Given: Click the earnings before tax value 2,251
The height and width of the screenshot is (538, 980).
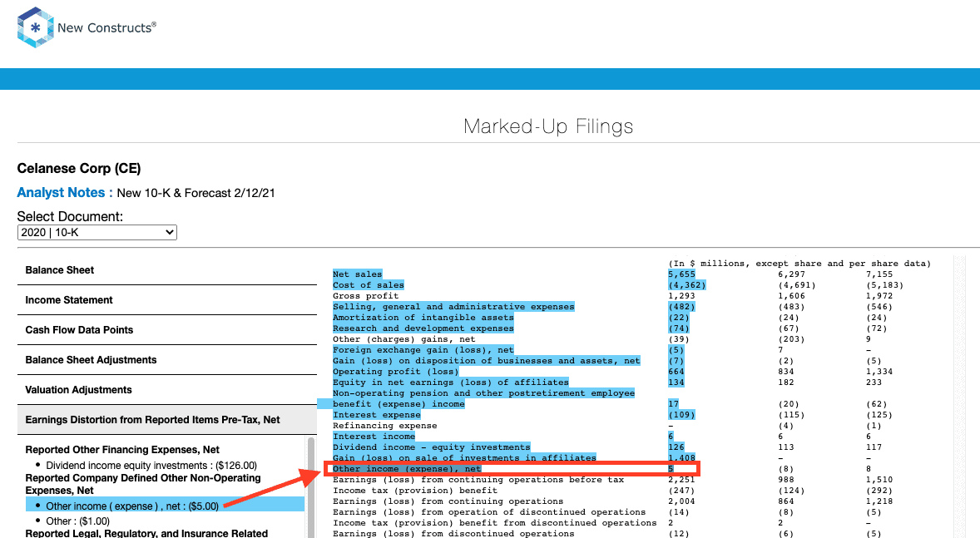Looking at the screenshot, I should pos(681,480).
